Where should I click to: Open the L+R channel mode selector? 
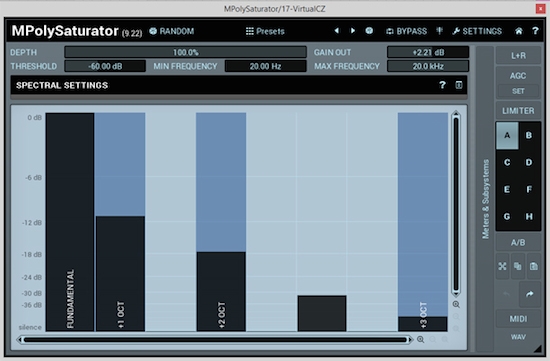(518, 55)
